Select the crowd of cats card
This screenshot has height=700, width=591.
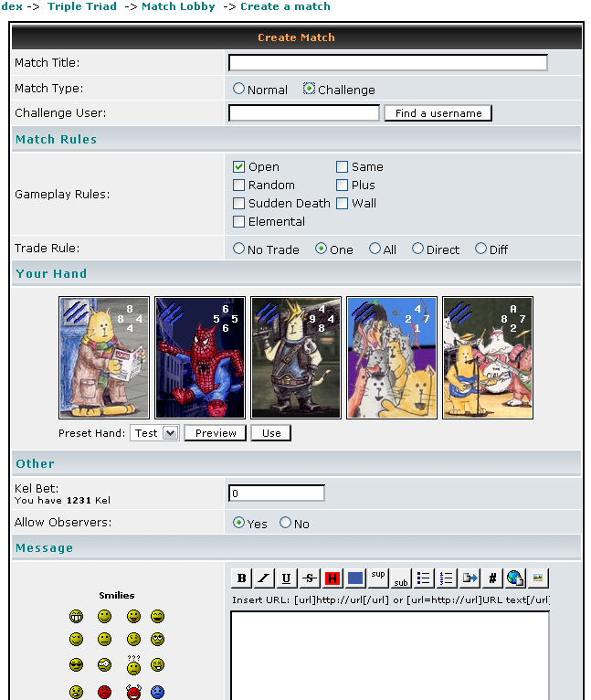(392, 357)
